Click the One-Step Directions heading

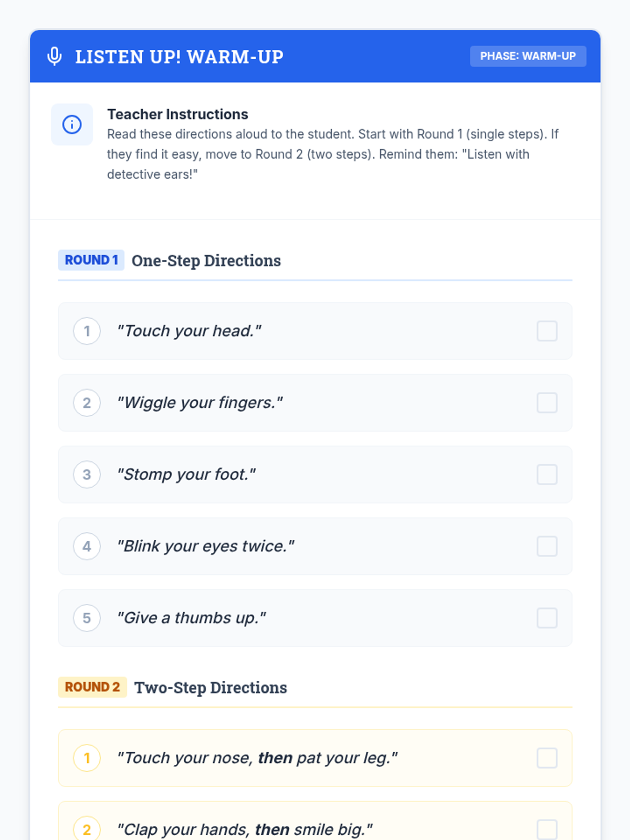(x=206, y=260)
